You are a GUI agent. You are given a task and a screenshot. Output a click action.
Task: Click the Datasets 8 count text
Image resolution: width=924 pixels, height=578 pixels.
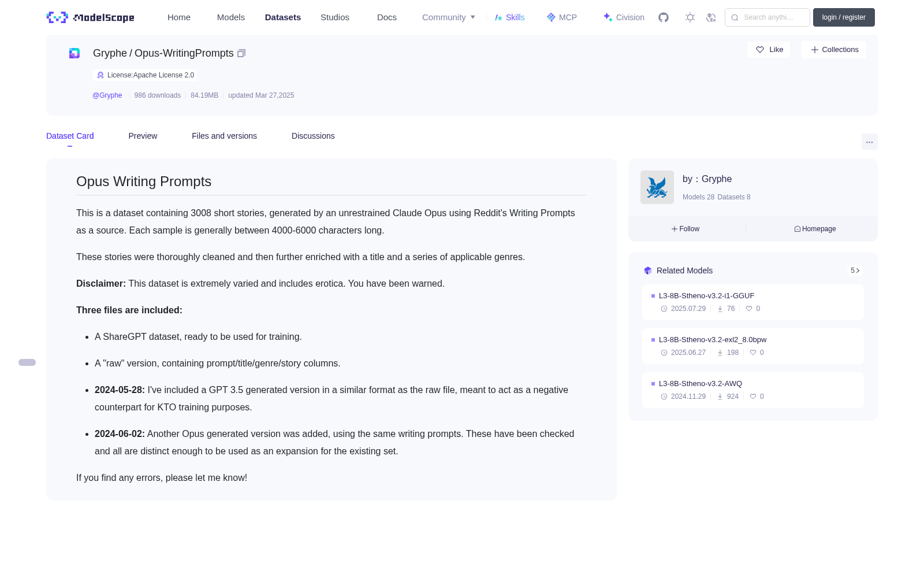[734, 197]
